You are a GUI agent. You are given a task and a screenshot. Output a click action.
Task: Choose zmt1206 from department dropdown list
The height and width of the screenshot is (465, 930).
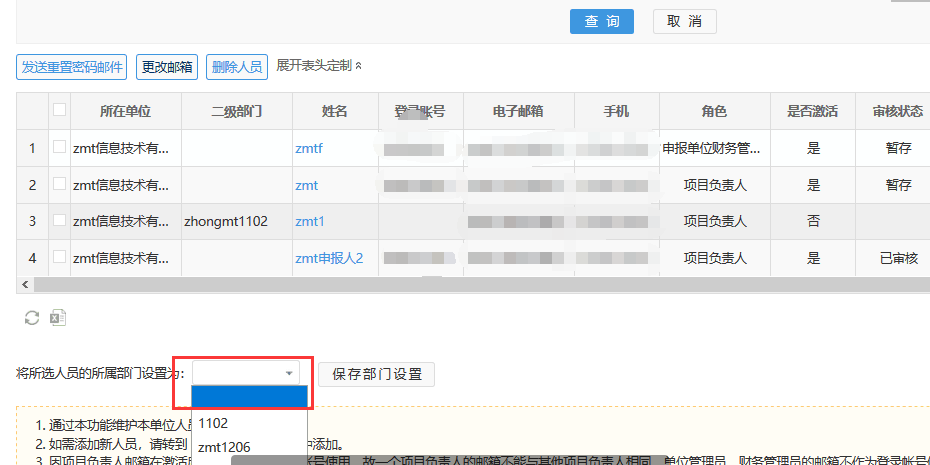pyautogui.click(x=250, y=447)
